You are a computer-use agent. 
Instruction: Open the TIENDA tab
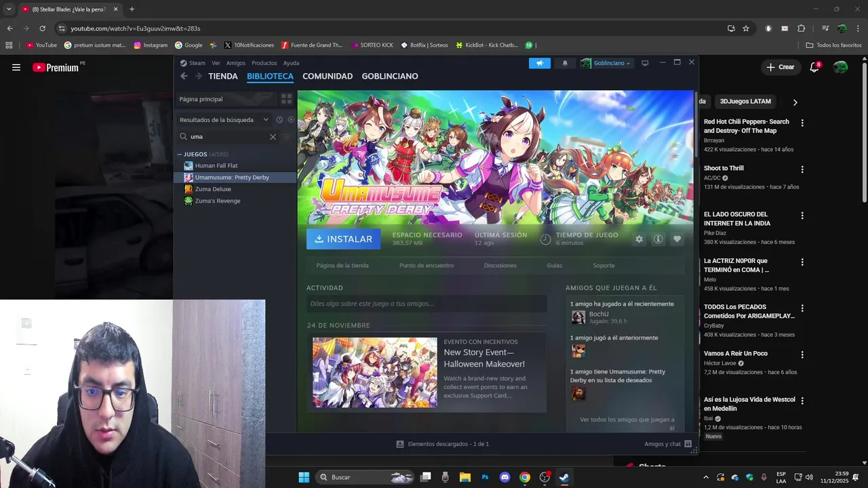223,76
